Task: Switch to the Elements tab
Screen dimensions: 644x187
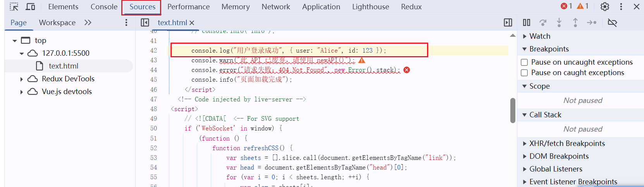Action: click(63, 7)
